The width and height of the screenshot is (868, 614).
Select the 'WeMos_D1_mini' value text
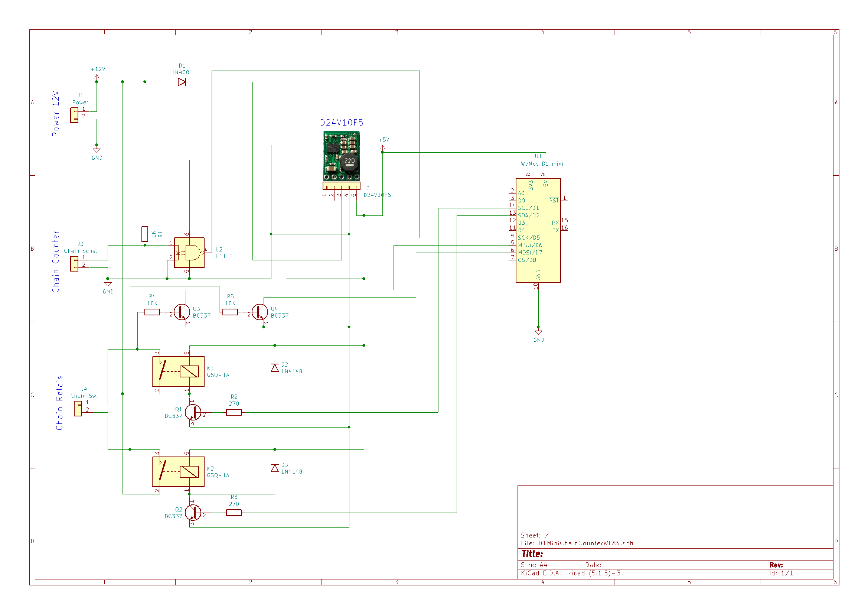coord(542,164)
